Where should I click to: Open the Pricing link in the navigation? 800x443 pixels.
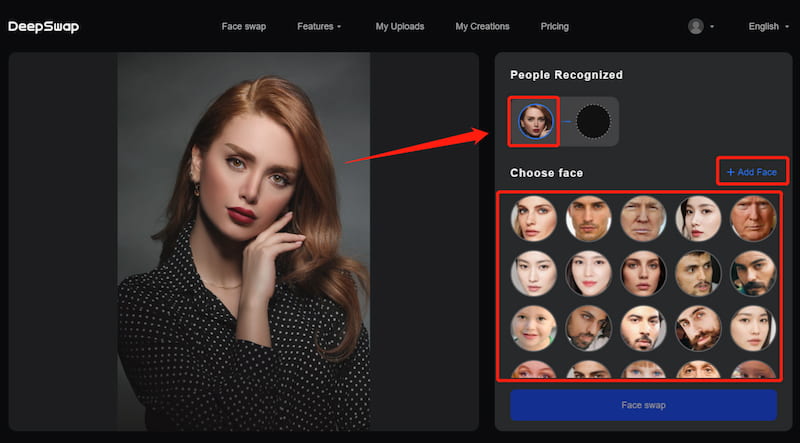click(x=554, y=27)
